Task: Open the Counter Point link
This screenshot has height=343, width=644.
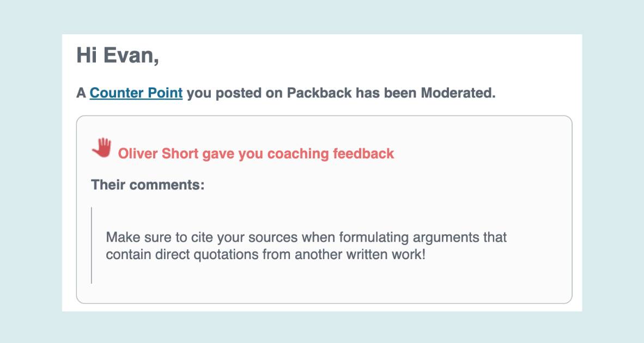Action: [136, 93]
